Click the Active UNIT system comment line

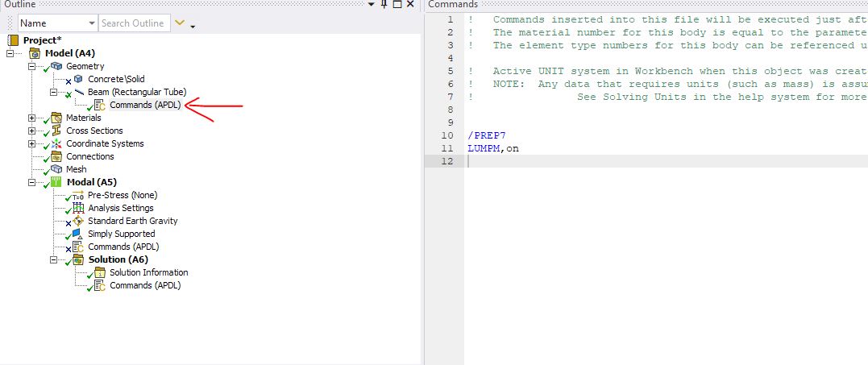pos(667,71)
